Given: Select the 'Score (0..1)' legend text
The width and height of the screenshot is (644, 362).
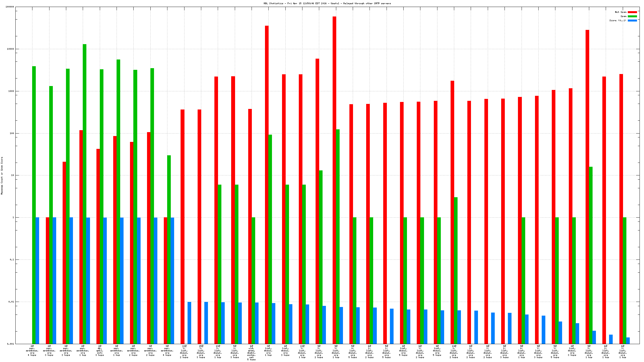Looking at the screenshot, I should point(618,20).
